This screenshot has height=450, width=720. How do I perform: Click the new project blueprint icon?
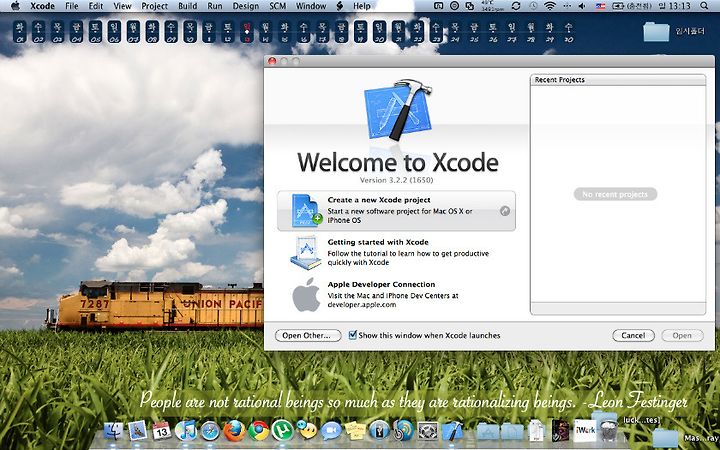pos(306,211)
